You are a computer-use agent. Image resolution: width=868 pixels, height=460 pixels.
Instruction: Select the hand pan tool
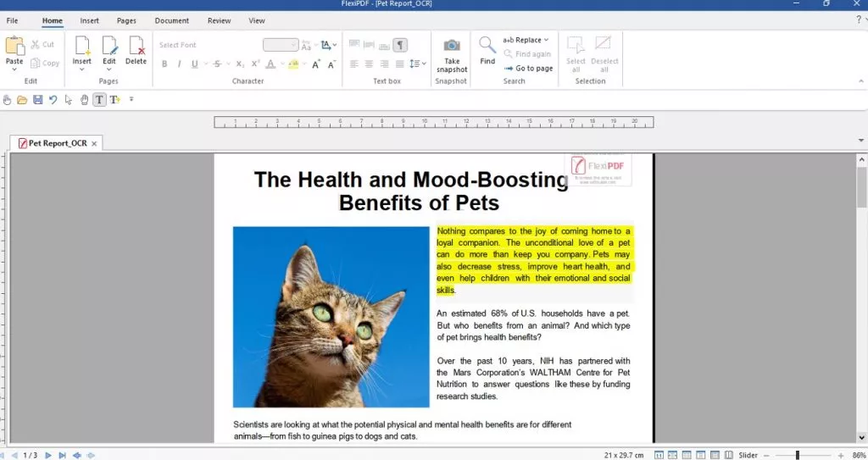coord(84,100)
